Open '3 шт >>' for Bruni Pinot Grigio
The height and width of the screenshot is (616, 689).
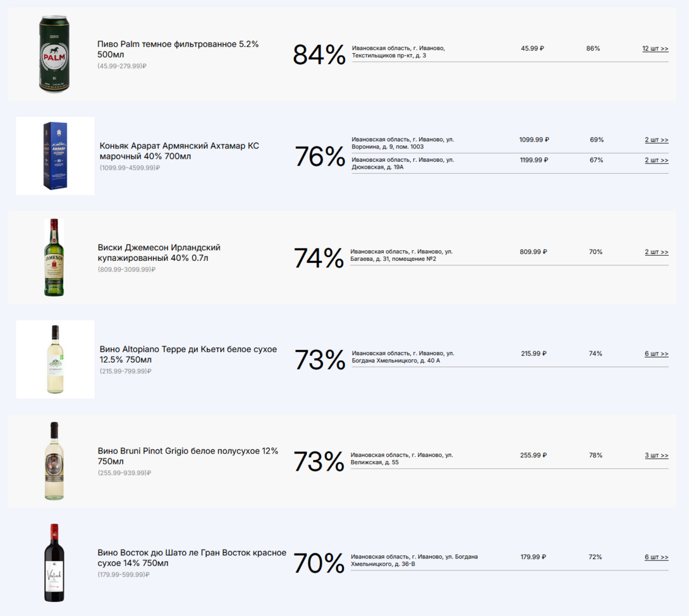[x=656, y=456]
